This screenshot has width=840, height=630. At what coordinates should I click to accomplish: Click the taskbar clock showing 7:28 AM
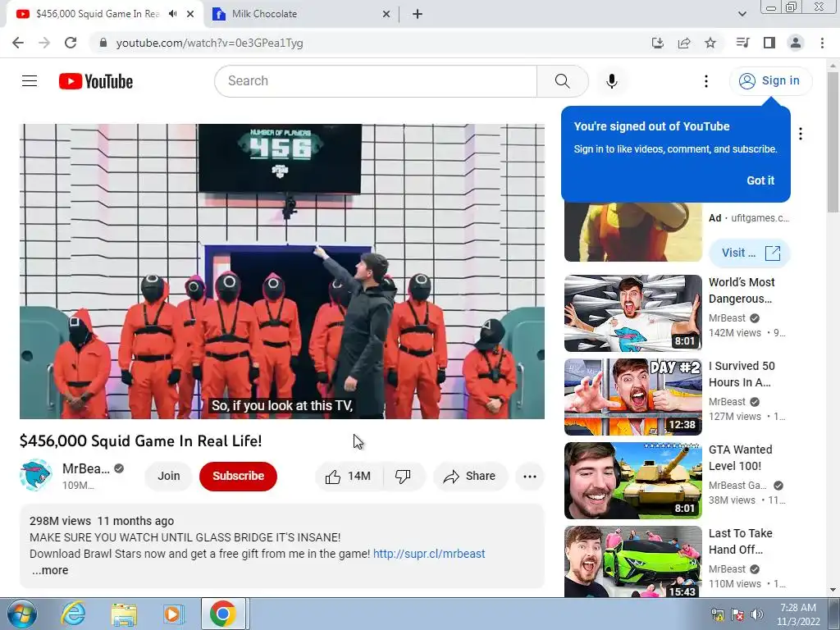coord(798,614)
